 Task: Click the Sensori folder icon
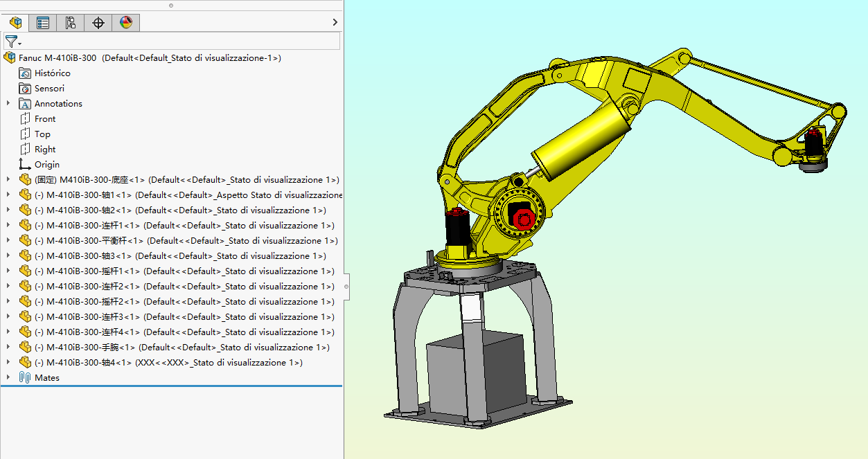click(25, 89)
